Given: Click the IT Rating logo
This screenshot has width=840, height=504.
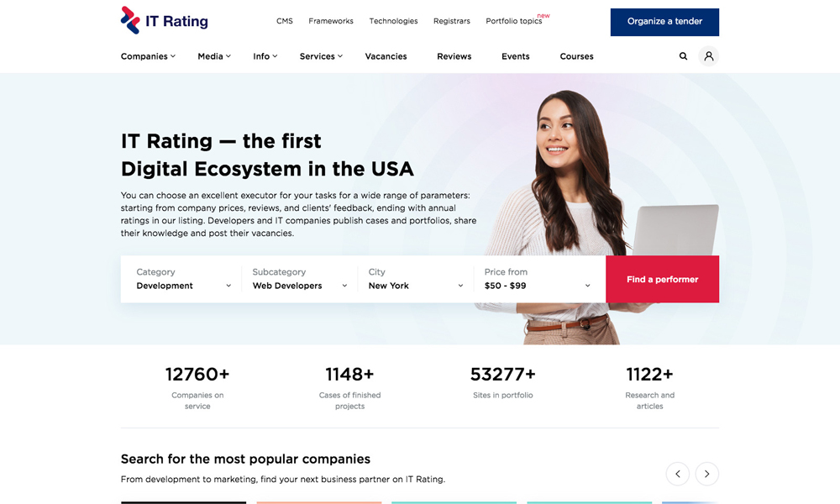Looking at the screenshot, I should click(165, 21).
